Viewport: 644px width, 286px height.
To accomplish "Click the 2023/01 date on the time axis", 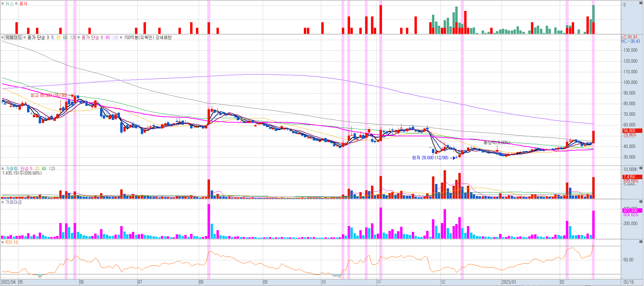I will point(509,282).
